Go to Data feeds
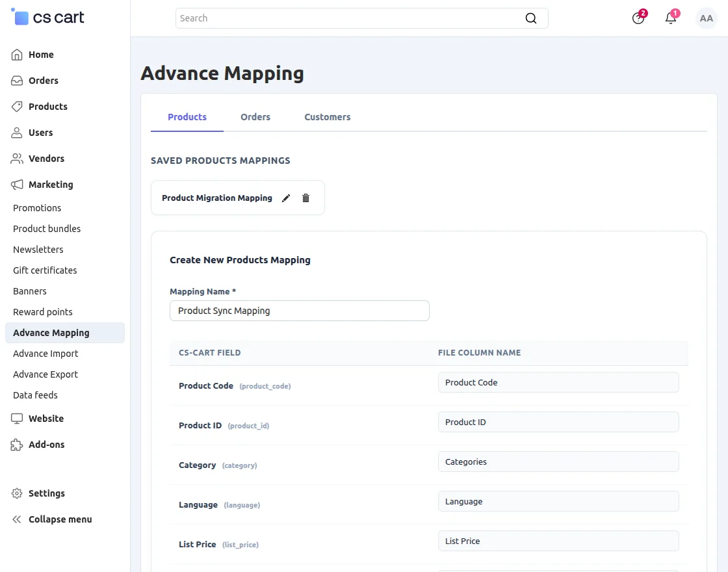Screen dimensions: 728x572 35,396
